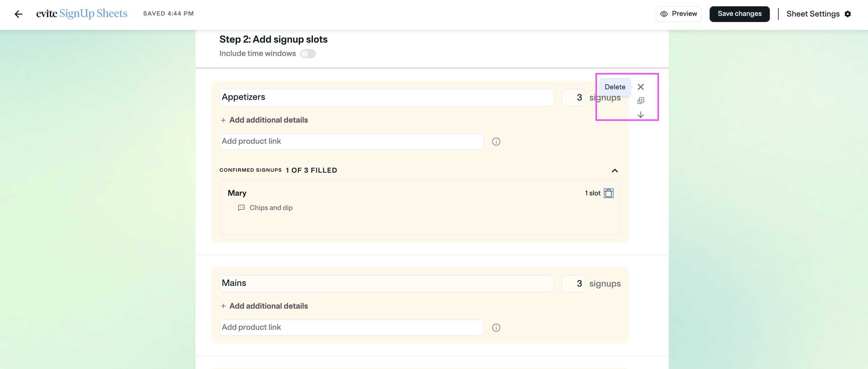Toggle Include time windows switch
The height and width of the screenshot is (369, 868).
(x=308, y=54)
